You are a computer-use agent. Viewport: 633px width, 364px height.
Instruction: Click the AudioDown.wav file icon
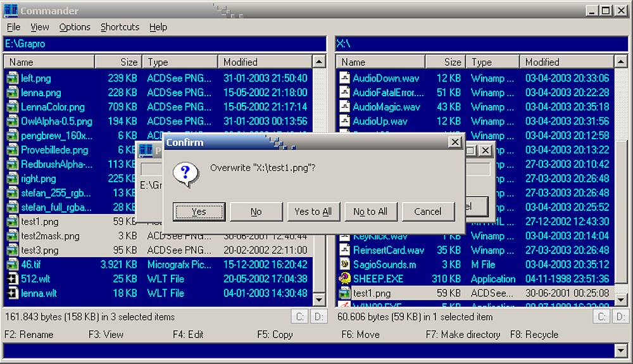point(344,78)
